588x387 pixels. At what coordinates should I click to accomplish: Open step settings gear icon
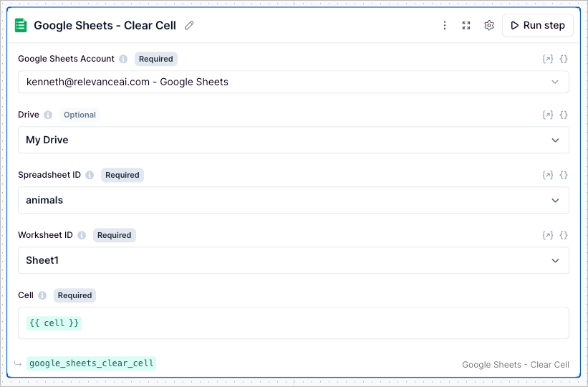tap(489, 25)
